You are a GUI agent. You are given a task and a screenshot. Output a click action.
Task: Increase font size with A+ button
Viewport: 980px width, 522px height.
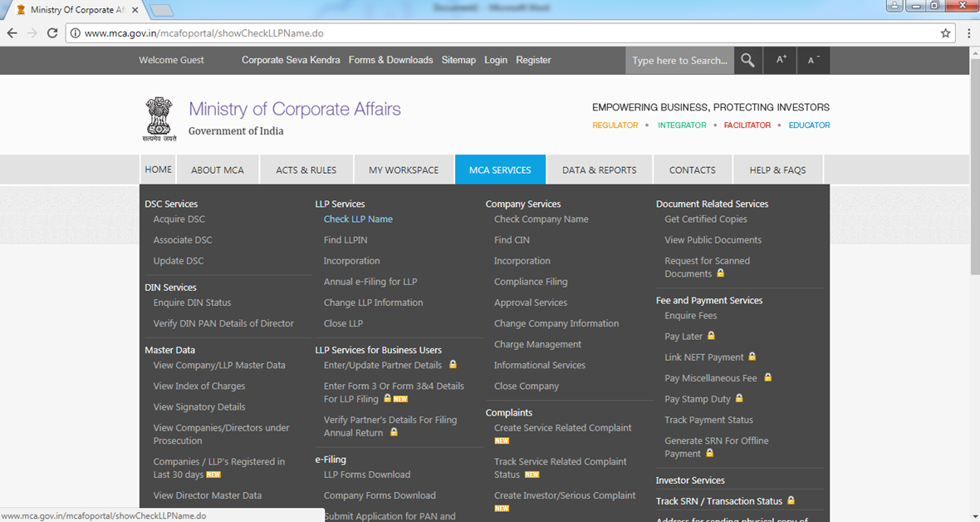pyautogui.click(x=782, y=60)
